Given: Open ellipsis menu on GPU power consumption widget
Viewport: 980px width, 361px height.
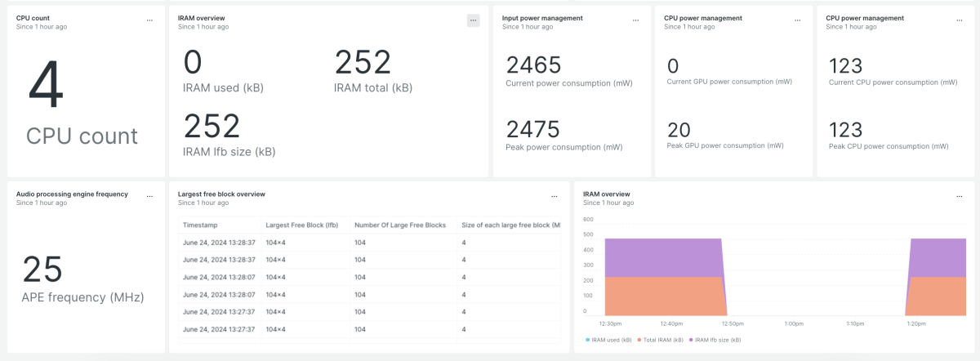Looking at the screenshot, I should click(797, 20).
